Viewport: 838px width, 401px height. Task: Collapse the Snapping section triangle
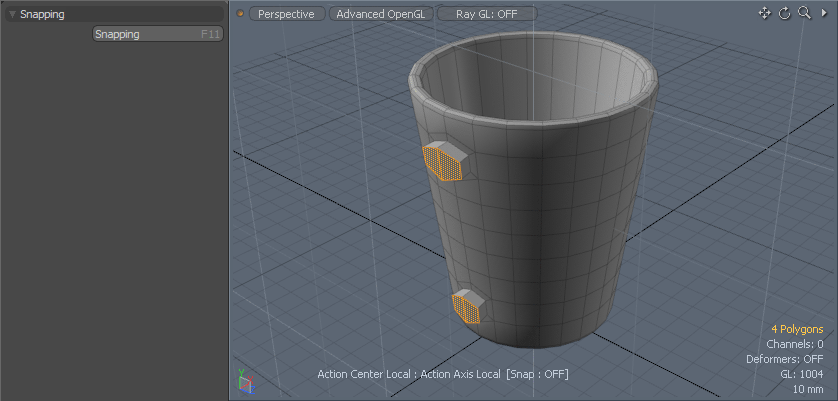(x=12, y=15)
